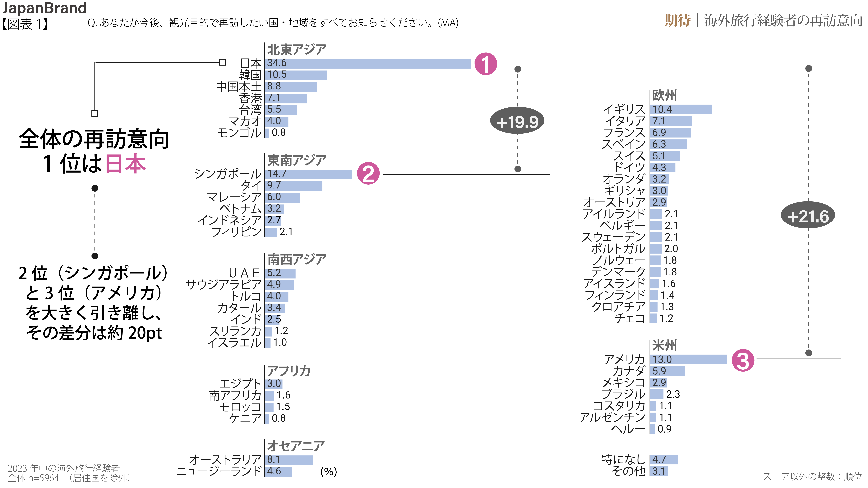
Task: Click the オセアニア region heading
Action: coord(296,446)
